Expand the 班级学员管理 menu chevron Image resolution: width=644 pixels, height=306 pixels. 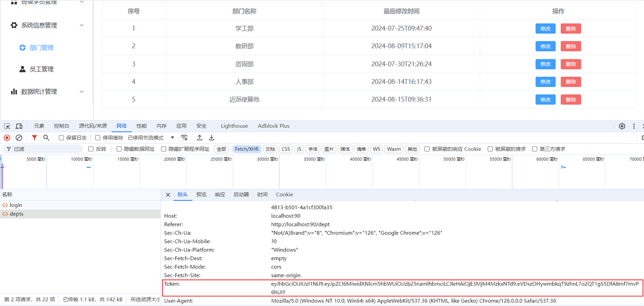tap(82, 2)
